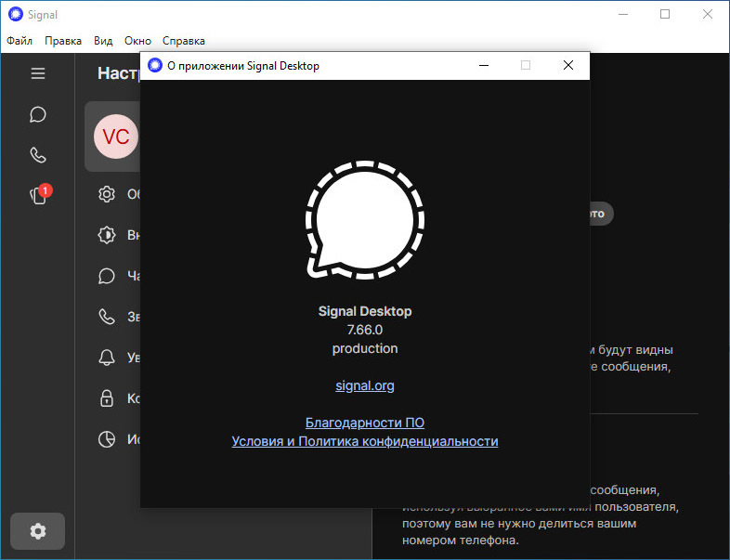Screen dimensions: 730x560
Task: Click the Signal app icon in the main title bar
Action: (x=16, y=15)
